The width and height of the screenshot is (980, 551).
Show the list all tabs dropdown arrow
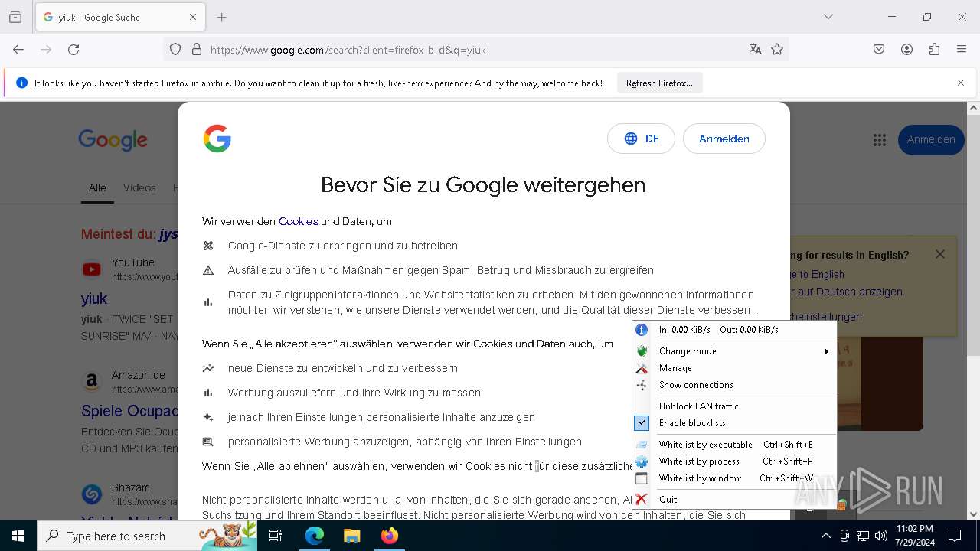click(828, 17)
